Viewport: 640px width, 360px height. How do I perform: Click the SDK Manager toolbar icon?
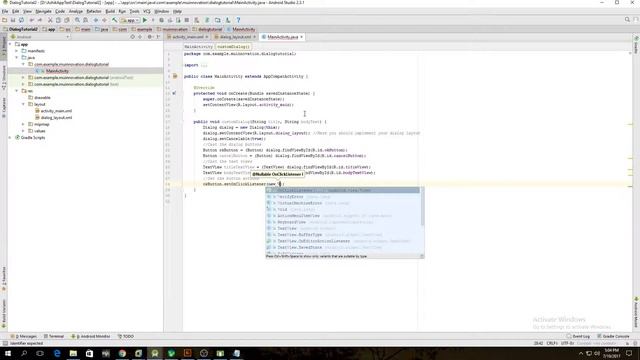coord(228,20)
